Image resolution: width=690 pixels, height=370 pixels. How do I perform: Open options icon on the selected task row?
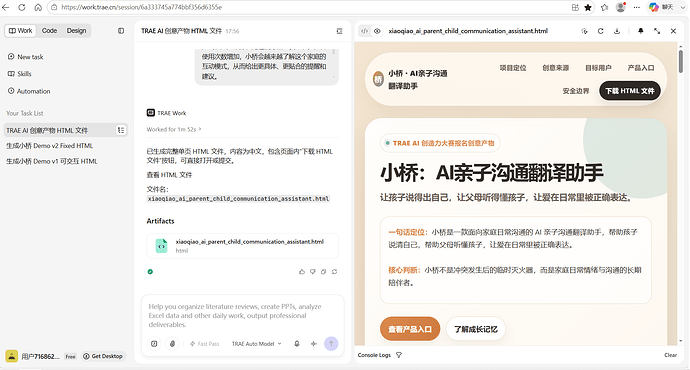tap(121, 130)
